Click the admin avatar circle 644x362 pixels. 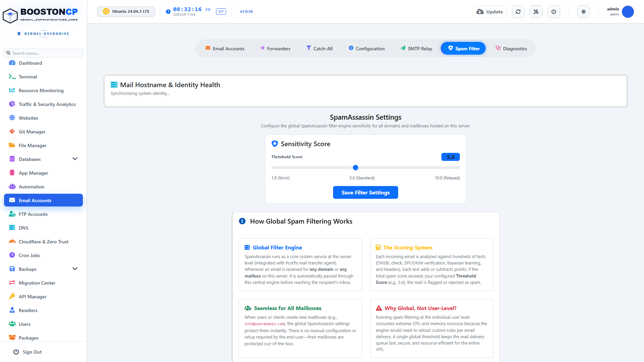coord(628,12)
